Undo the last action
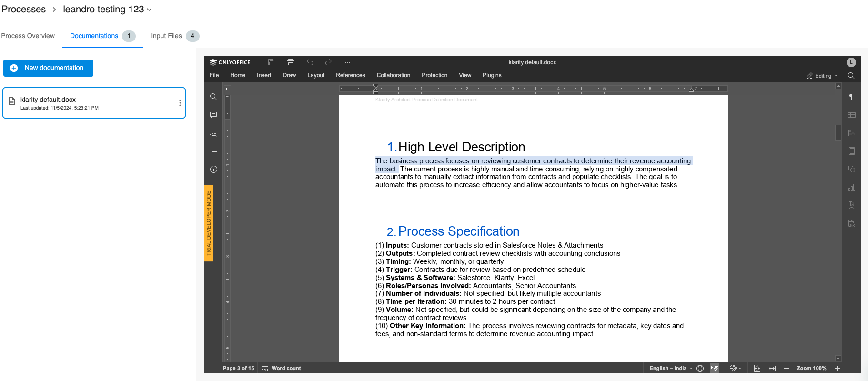This screenshot has width=868, height=381. point(310,62)
